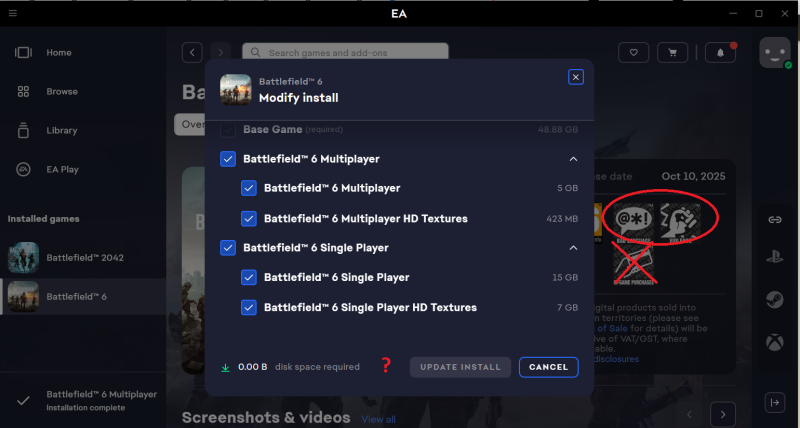Click Battlefield 2042 game thumbnail
Image resolution: width=800 pixels, height=428 pixels.
23,258
